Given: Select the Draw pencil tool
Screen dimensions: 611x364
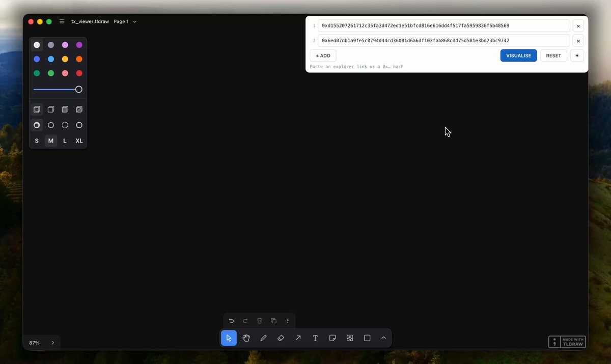Looking at the screenshot, I should (x=263, y=338).
